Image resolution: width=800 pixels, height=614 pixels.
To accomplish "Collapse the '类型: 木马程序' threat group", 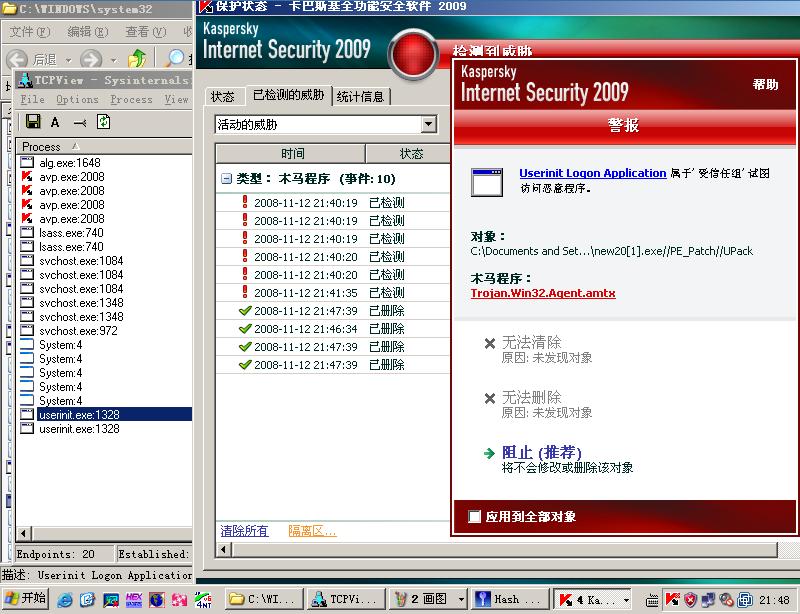I will pyautogui.click(x=227, y=179).
